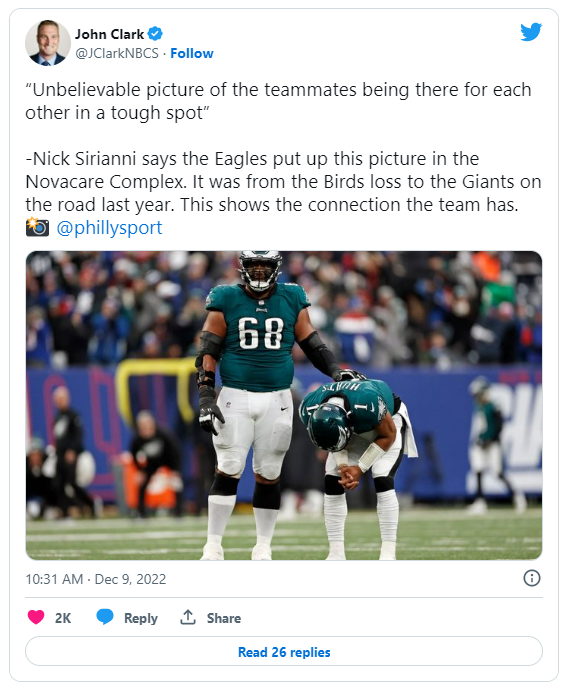This screenshot has height=687, width=569.
Task: Click the Nick Sirianni tweet text
Action: click(x=283, y=182)
